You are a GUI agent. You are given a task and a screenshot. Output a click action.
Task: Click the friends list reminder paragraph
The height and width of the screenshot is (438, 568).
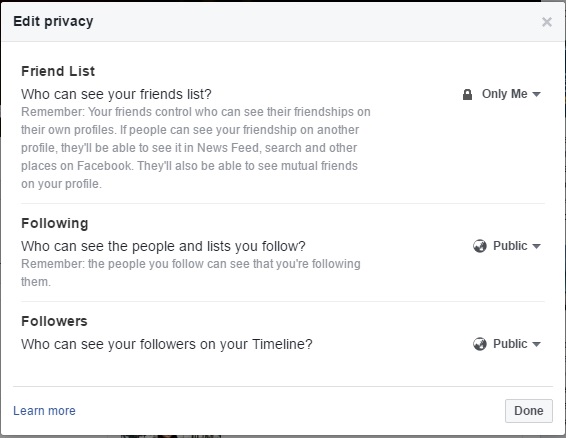coord(196,148)
